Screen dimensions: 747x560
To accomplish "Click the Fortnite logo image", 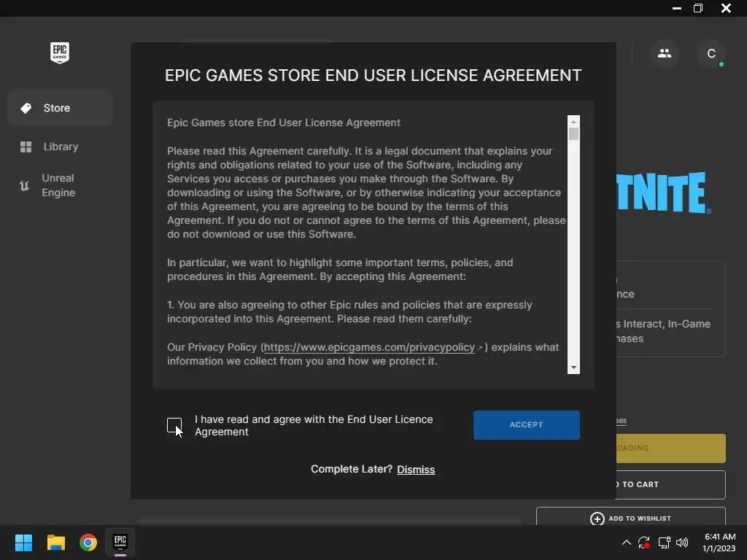I will pyautogui.click(x=663, y=192).
